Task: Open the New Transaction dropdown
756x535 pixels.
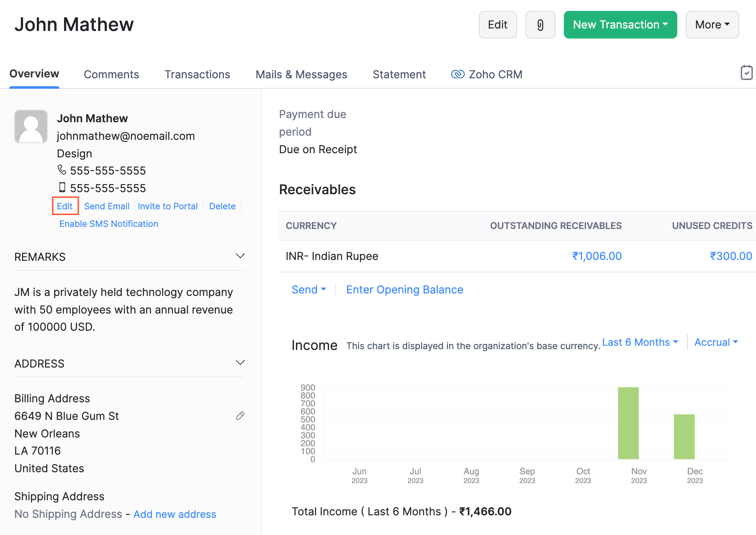Action: click(x=620, y=25)
